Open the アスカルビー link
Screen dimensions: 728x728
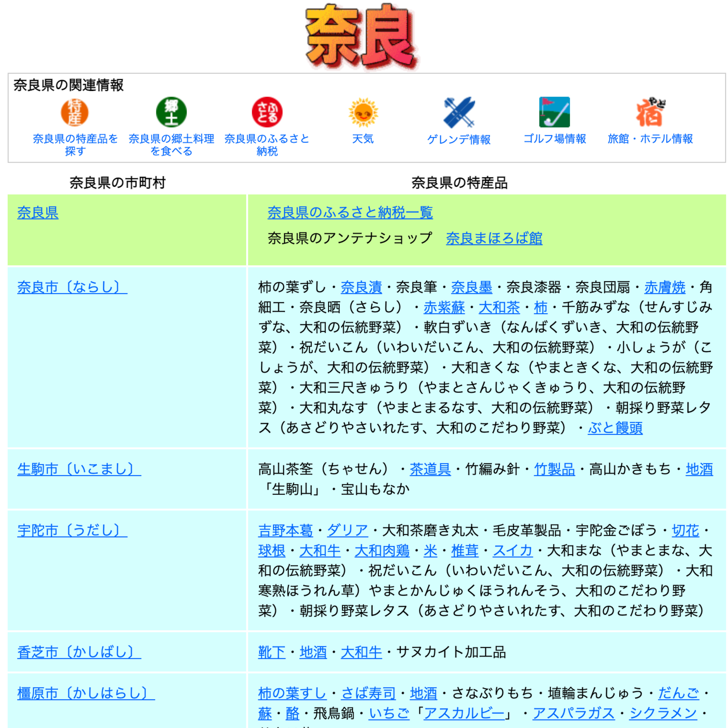click(464, 714)
